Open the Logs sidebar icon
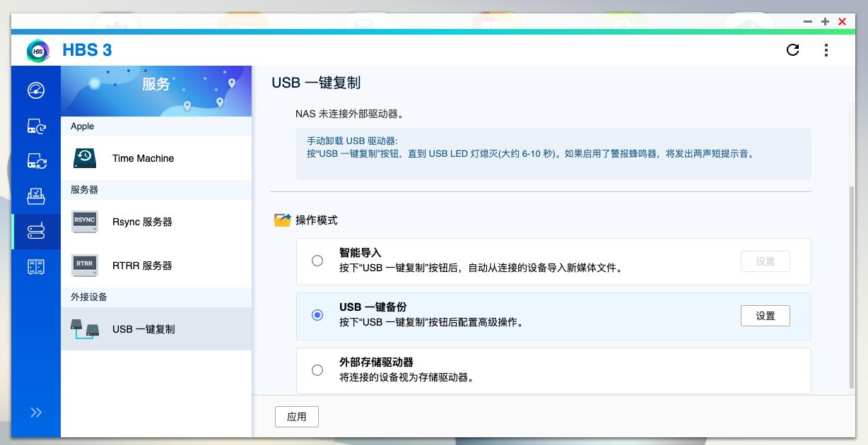 click(36, 196)
